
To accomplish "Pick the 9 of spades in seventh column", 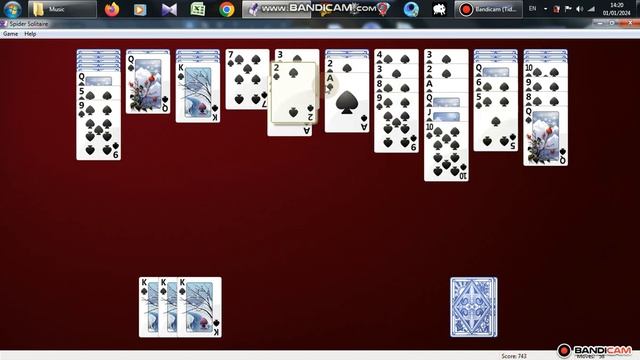I will click(x=396, y=122).
